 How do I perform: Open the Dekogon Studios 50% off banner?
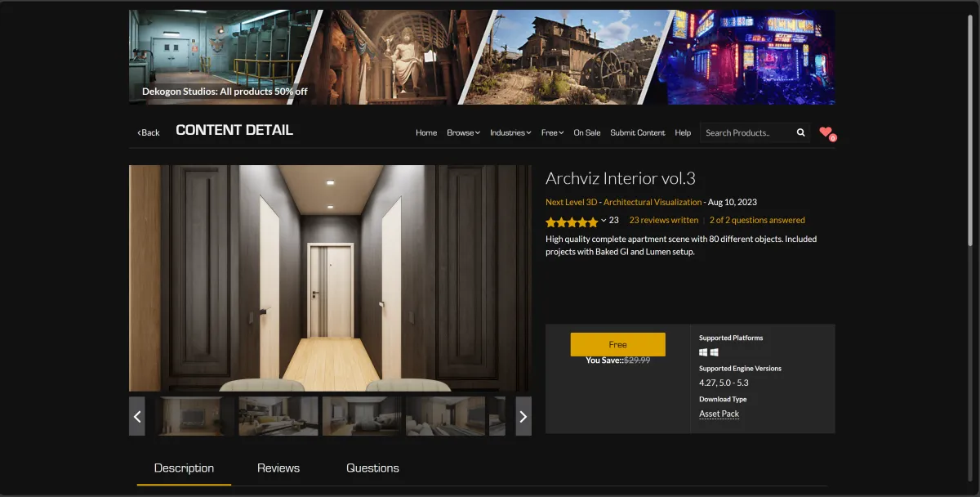pyautogui.click(x=482, y=57)
